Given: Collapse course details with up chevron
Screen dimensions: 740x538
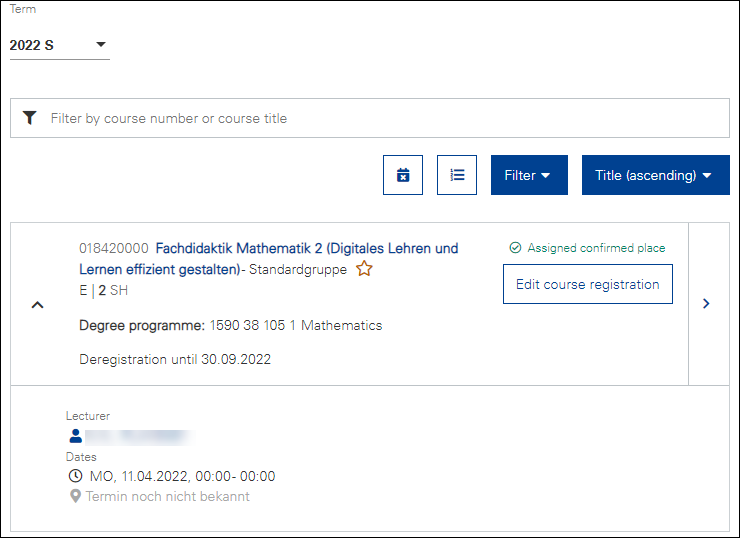Looking at the screenshot, I should [37, 305].
